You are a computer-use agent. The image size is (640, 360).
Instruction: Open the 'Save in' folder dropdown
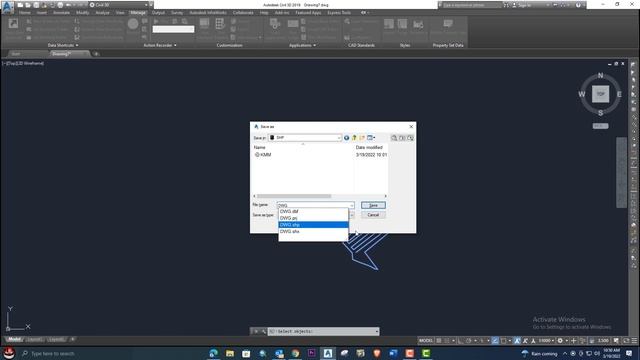click(x=304, y=138)
